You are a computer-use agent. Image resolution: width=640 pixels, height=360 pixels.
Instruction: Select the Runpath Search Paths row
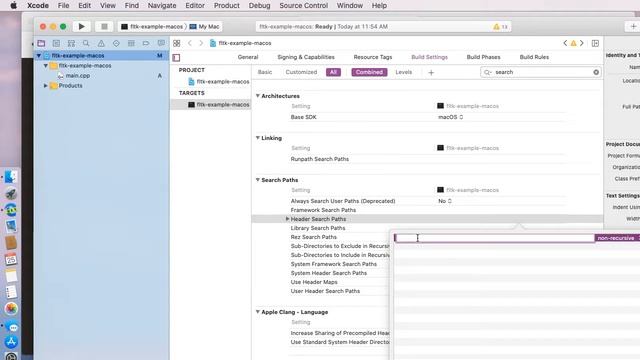coord(320,159)
